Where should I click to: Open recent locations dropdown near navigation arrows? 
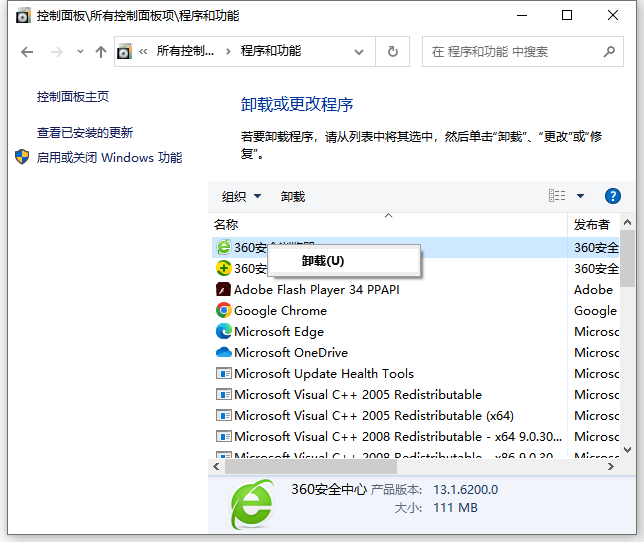click(x=78, y=52)
